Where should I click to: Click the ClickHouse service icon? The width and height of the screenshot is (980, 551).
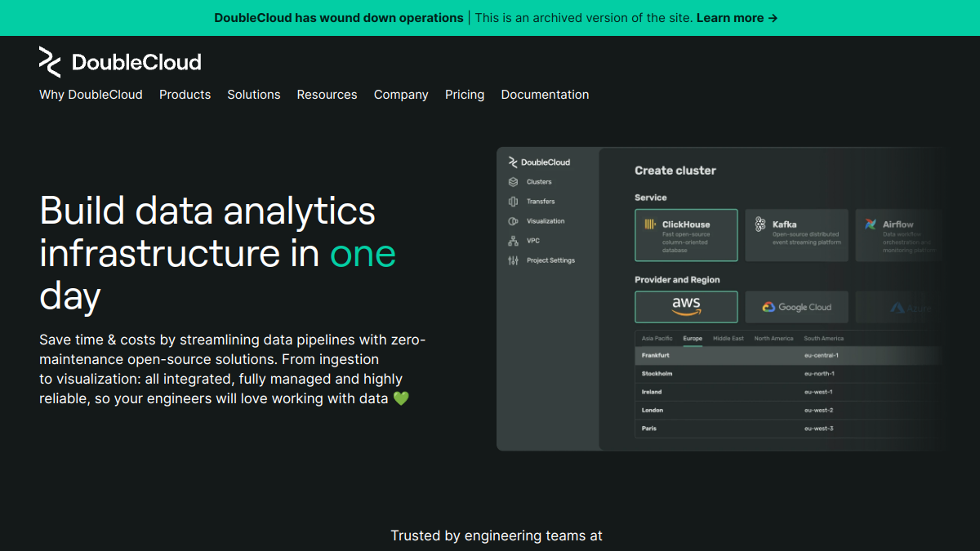650,224
